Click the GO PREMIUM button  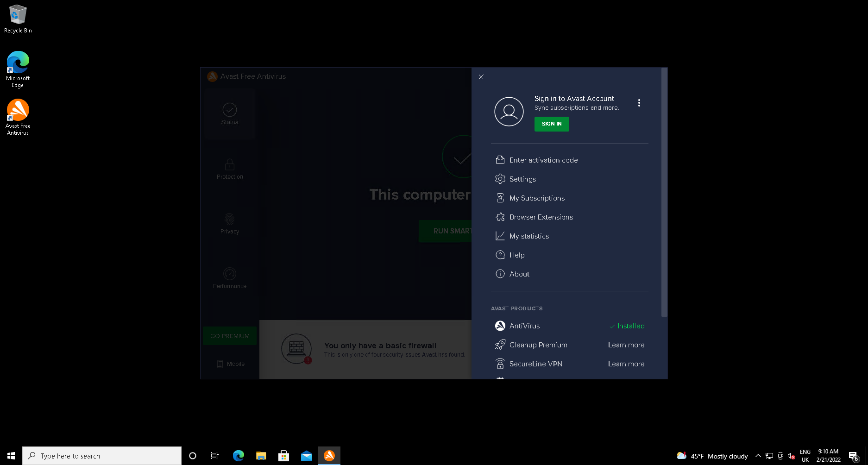230,336
